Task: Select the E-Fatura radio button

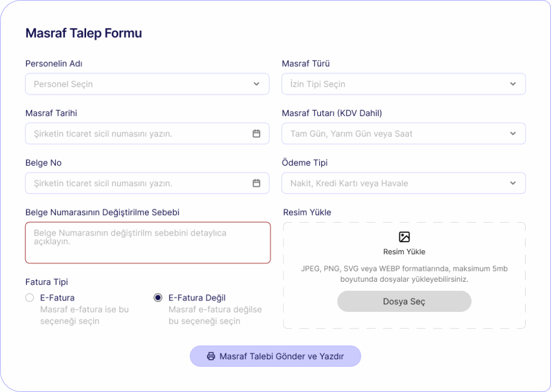Action: [x=30, y=298]
